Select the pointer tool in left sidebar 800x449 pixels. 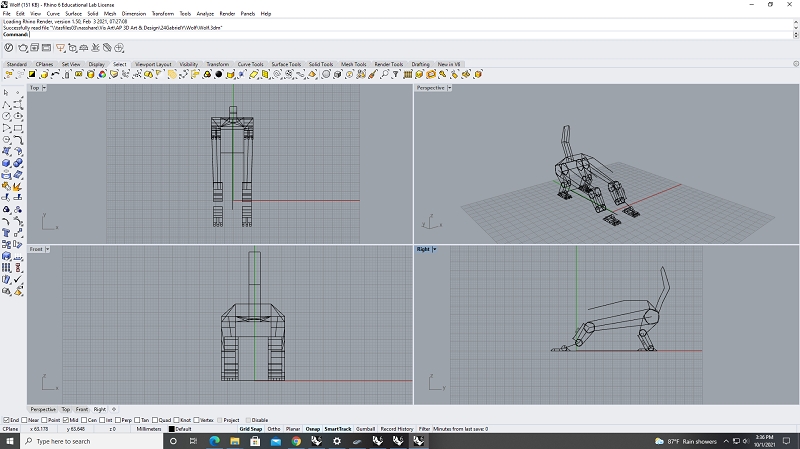point(7,93)
